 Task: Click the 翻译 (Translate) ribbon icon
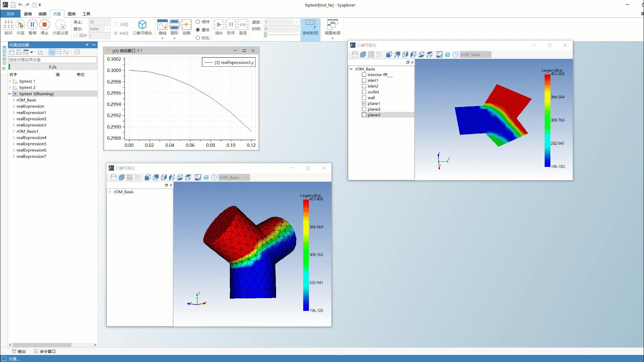(8, 25)
